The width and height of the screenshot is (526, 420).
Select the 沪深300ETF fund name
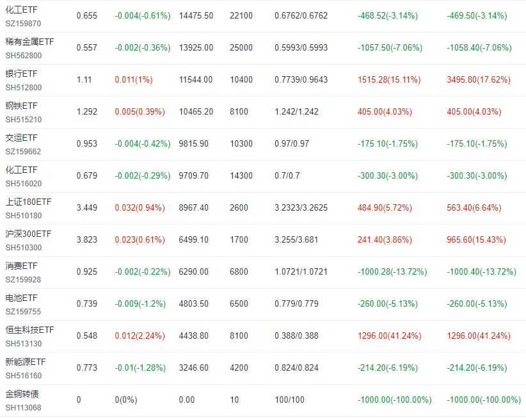point(29,234)
